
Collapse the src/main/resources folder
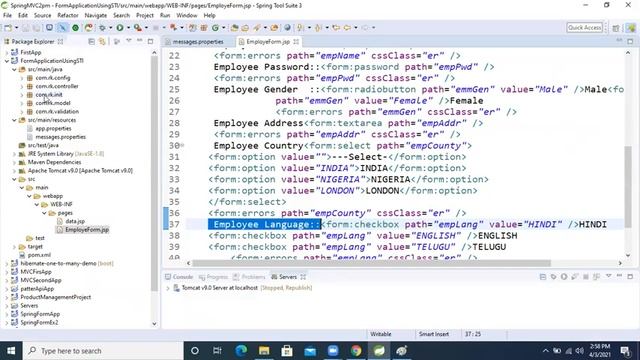pos(14,120)
